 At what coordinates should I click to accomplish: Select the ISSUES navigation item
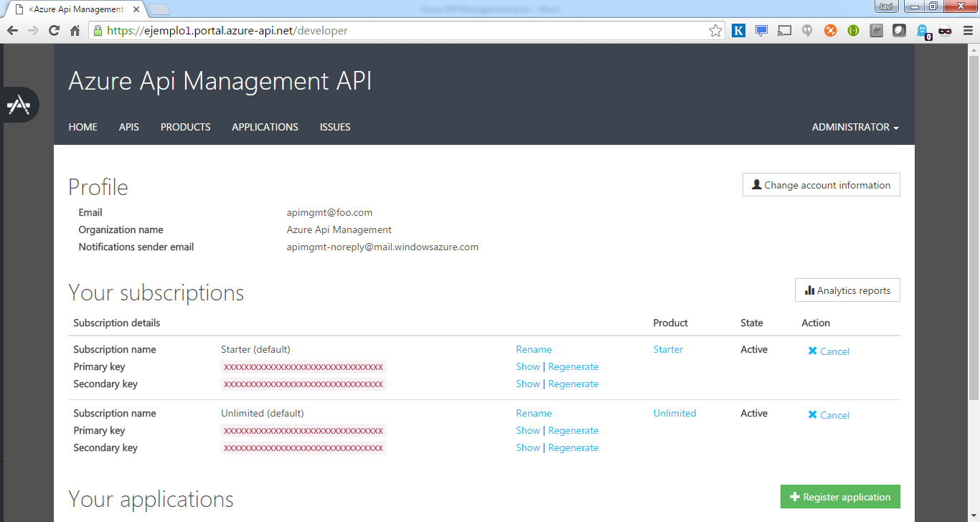[x=335, y=127]
